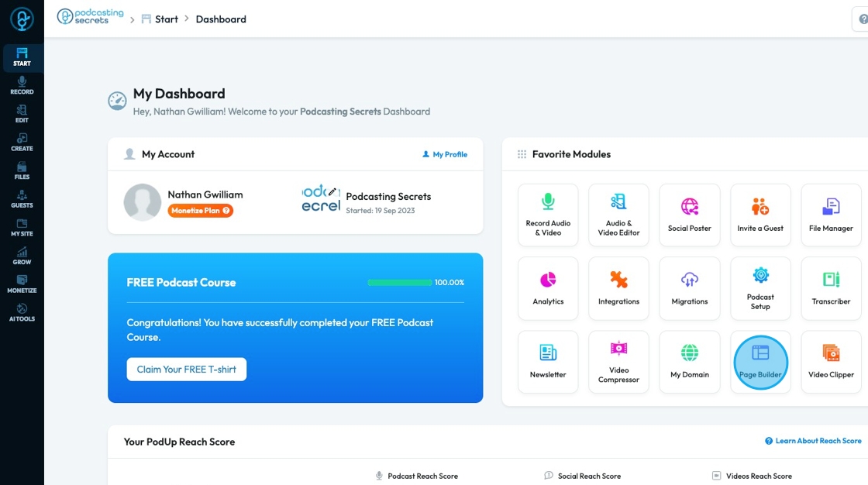Launch the Video Clipper module
This screenshot has width=868, height=485.
[x=831, y=362]
